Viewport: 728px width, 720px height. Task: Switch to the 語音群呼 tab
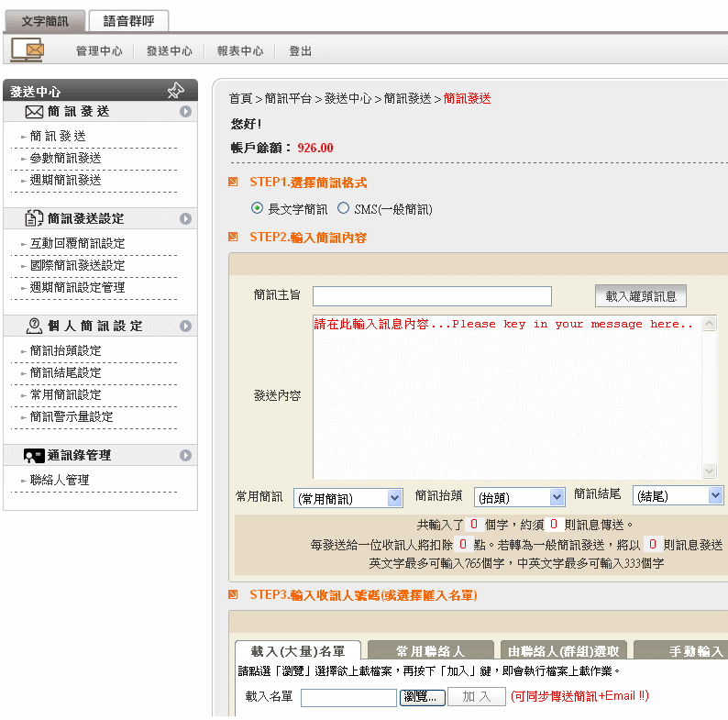pos(128,21)
